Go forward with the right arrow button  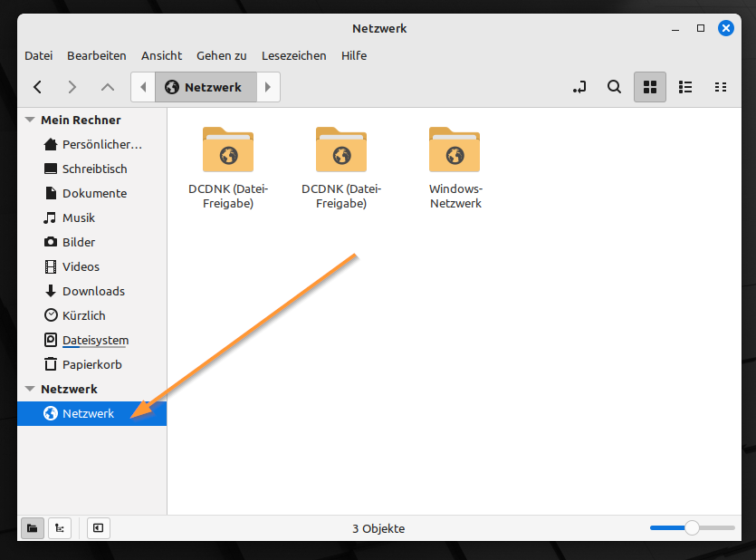[x=72, y=87]
